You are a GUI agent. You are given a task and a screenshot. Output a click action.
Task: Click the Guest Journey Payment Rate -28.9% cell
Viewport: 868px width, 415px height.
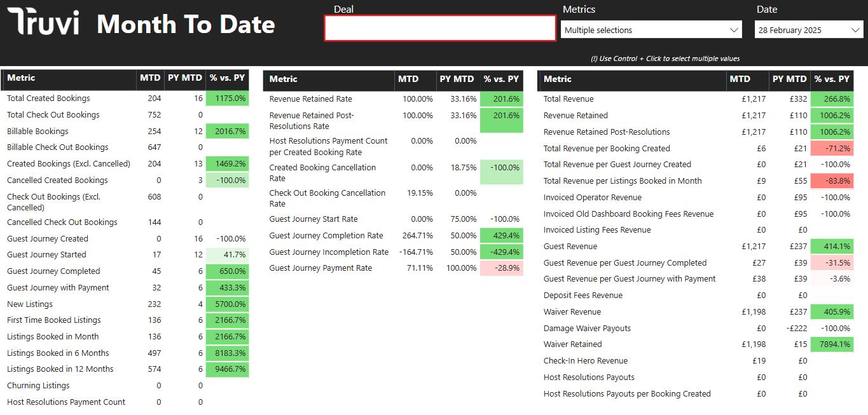point(502,268)
